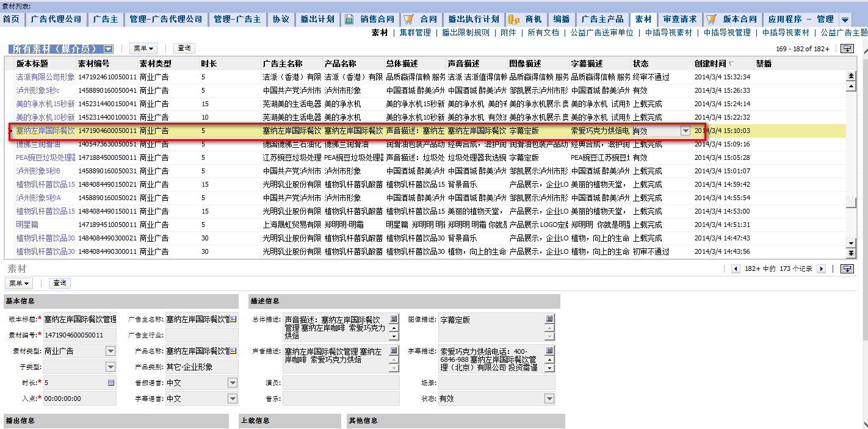Switch to 审查请求 tab

tap(680, 20)
